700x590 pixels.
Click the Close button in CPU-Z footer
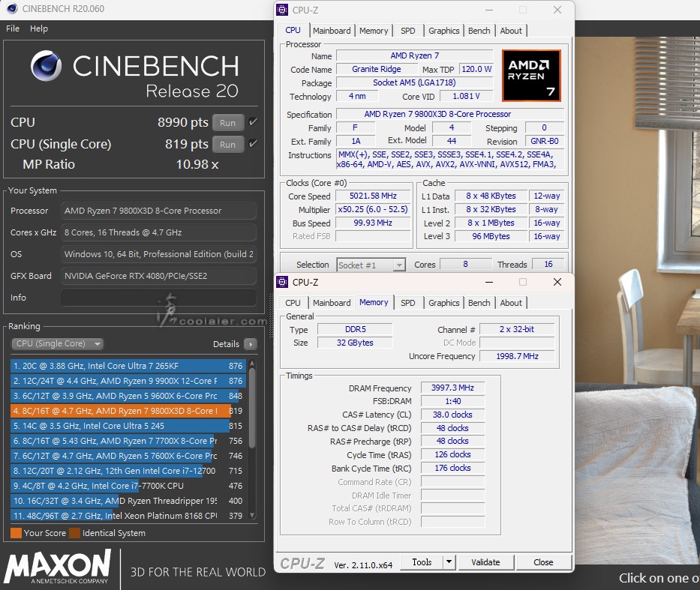[543, 562]
